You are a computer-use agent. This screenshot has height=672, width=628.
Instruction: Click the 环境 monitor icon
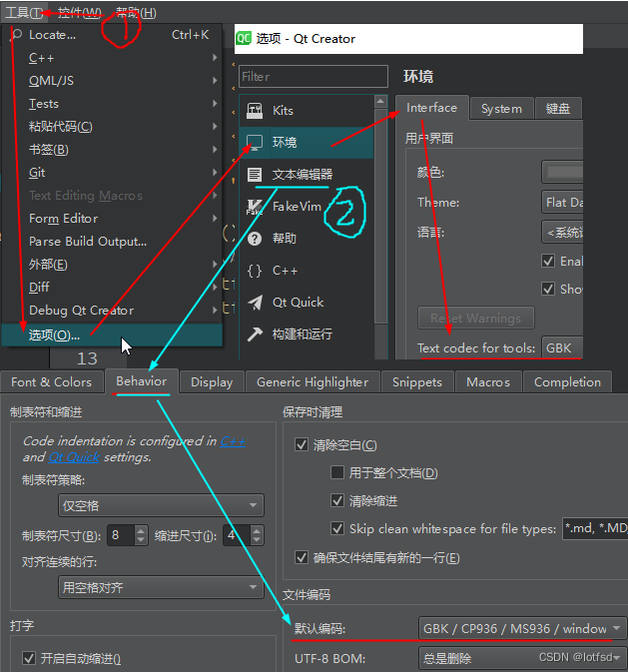(x=255, y=142)
